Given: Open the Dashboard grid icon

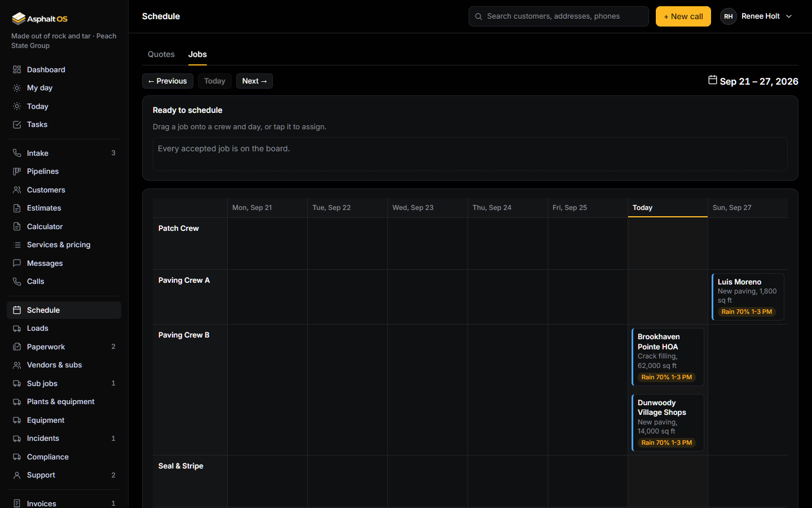Looking at the screenshot, I should click(x=17, y=69).
